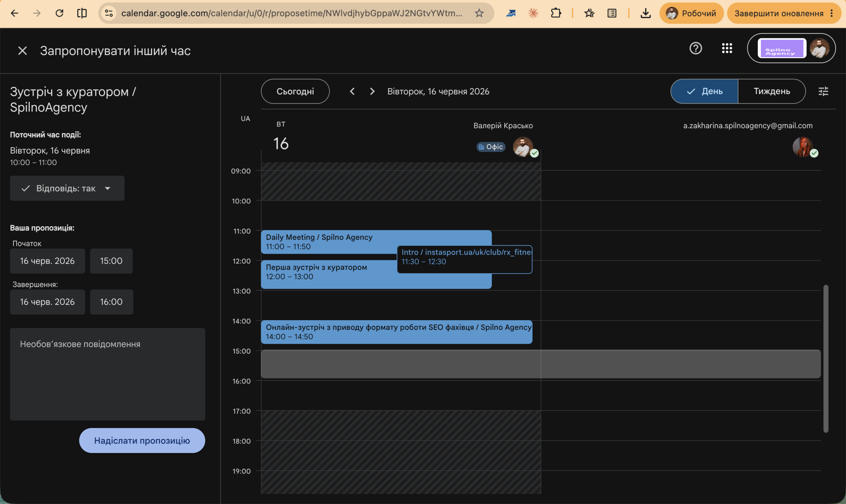Open browser downloads icon
Viewport: 846px width, 504px height.
[x=645, y=13]
